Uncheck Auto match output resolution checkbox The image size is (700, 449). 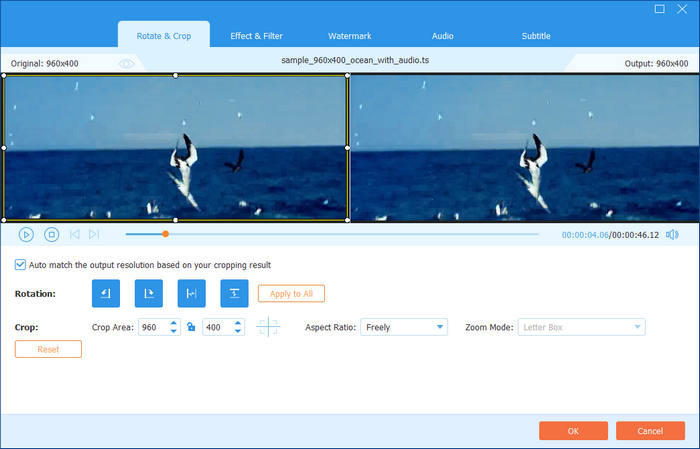click(20, 265)
